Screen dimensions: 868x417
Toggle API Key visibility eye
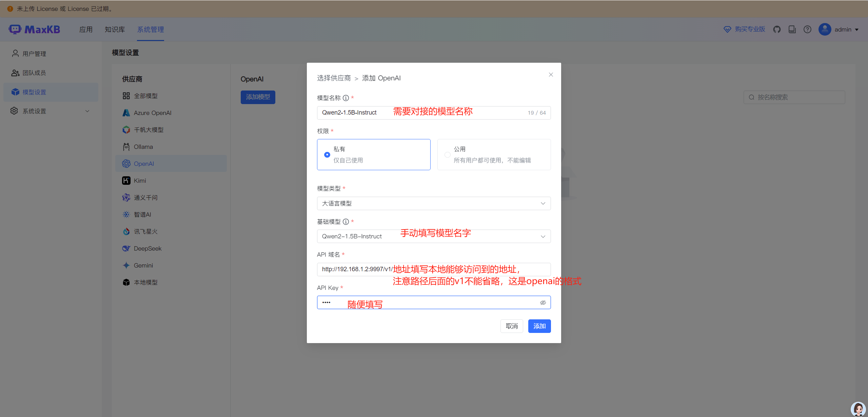tap(543, 302)
